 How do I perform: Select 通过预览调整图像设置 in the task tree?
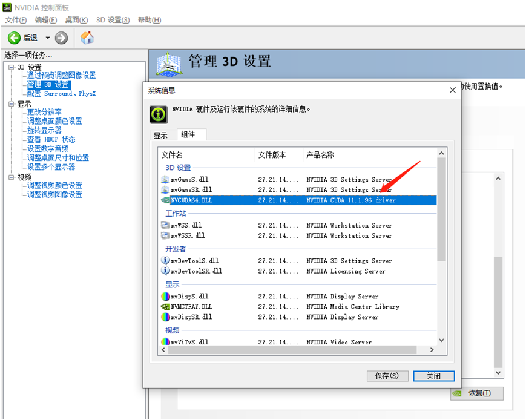point(61,76)
